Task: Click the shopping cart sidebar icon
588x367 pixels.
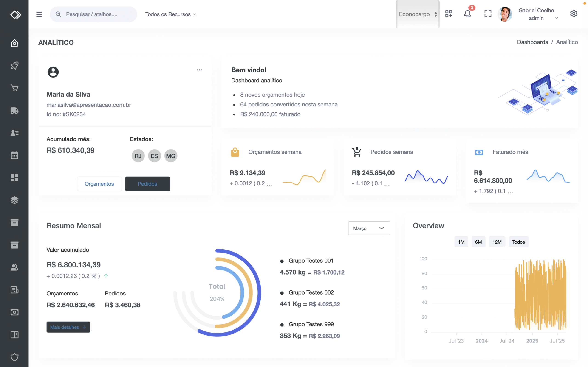Action: 14,88
